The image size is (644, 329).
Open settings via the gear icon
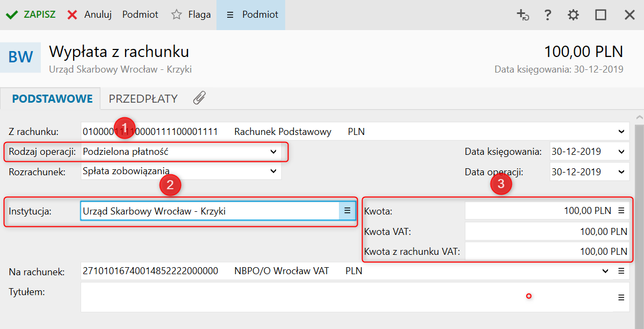574,15
